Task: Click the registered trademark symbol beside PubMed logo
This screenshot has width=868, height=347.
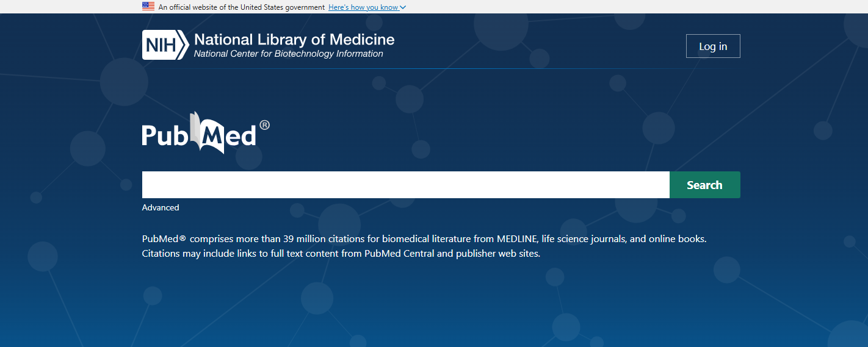Action: (264, 125)
